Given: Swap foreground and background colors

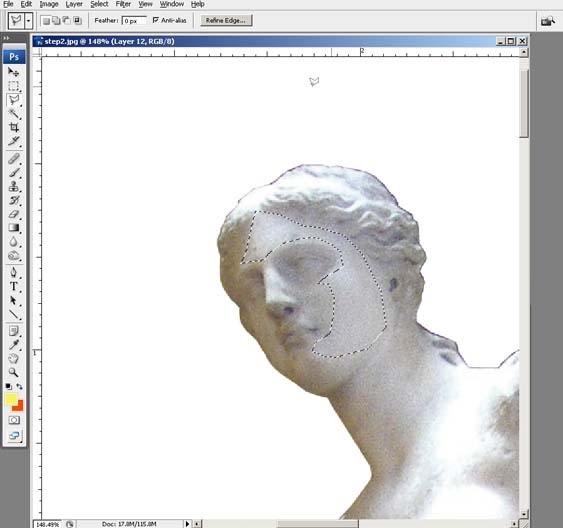Looking at the screenshot, I should pyautogui.click(x=19, y=387).
